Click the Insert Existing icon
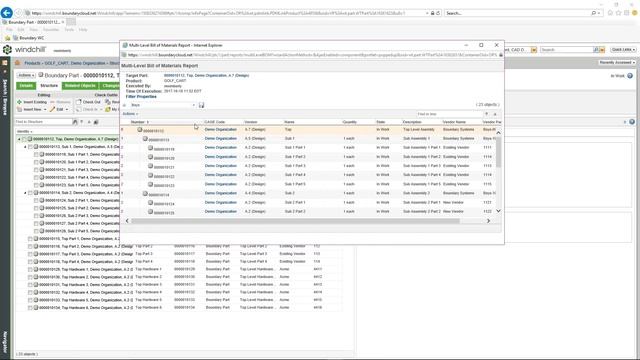Image resolution: width=640 pixels, height=360 pixels. (x=19, y=102)
